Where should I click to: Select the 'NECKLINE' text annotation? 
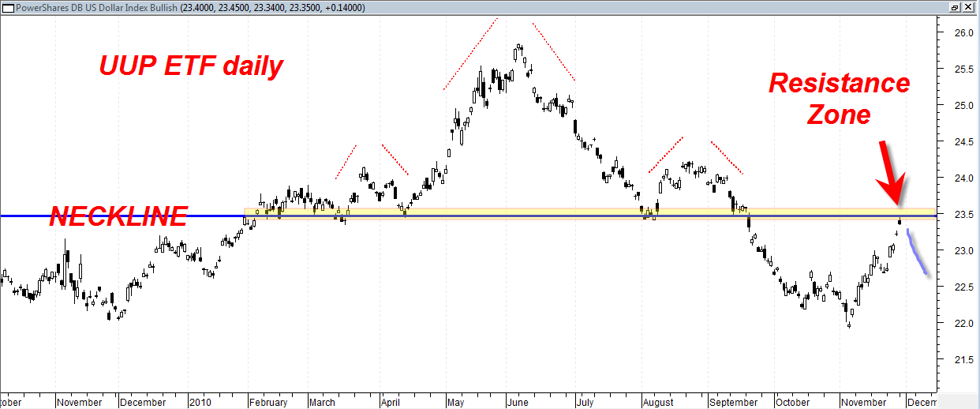coord(118,216)
